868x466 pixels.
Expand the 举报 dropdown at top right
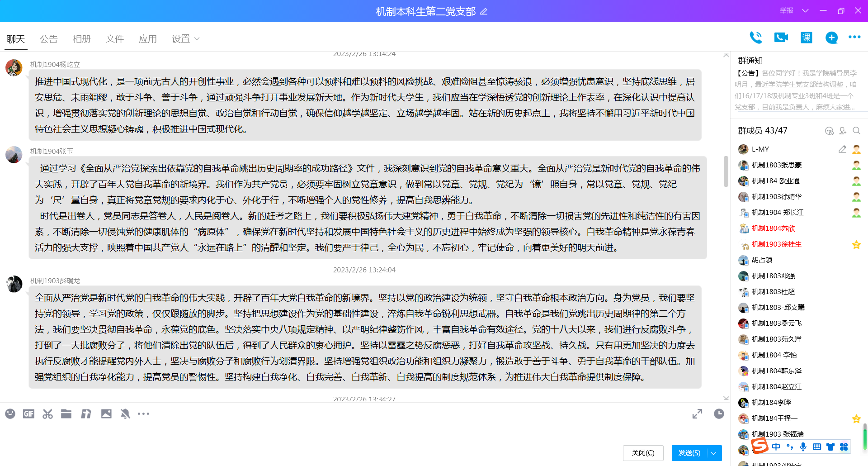(x=805, y=10)
